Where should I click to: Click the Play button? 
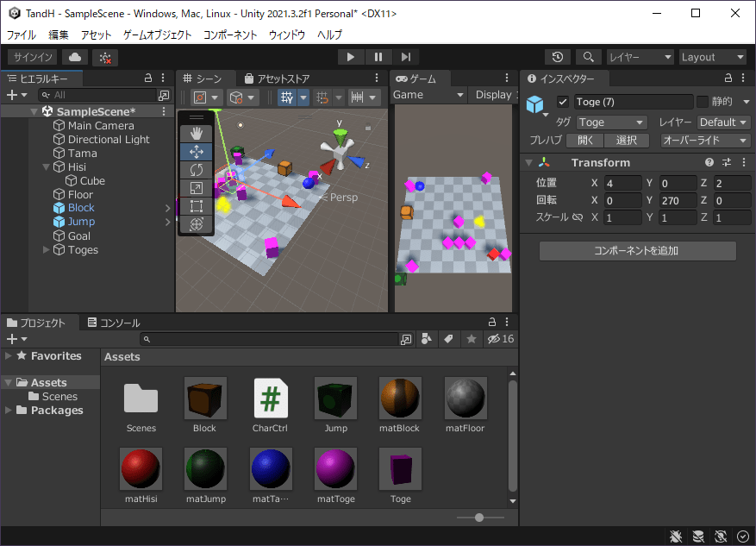pyautogui.click(x=351, y=57)
